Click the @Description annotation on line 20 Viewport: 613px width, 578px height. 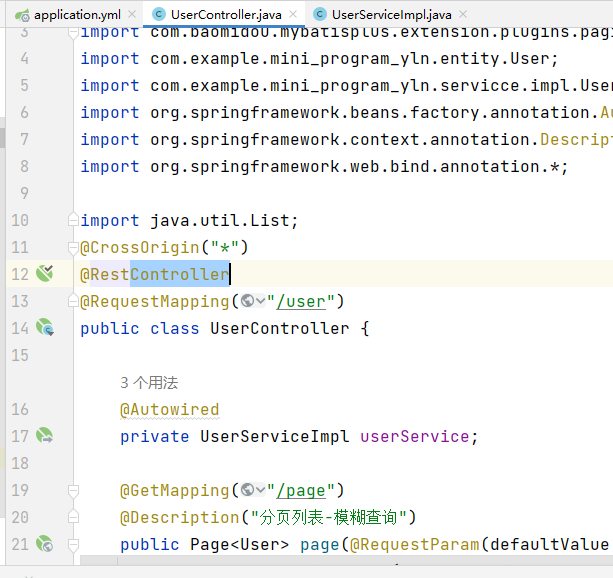180,517
